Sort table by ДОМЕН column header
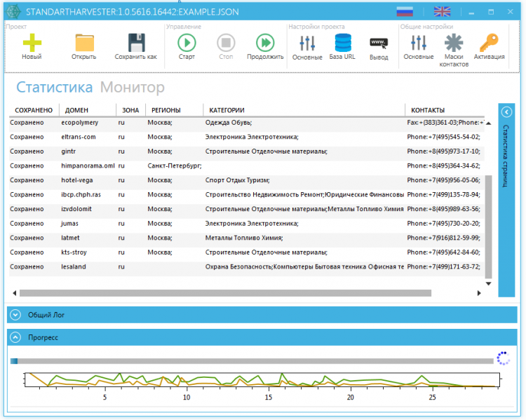This screenshot has height=420, width=526. coord(77,110)
